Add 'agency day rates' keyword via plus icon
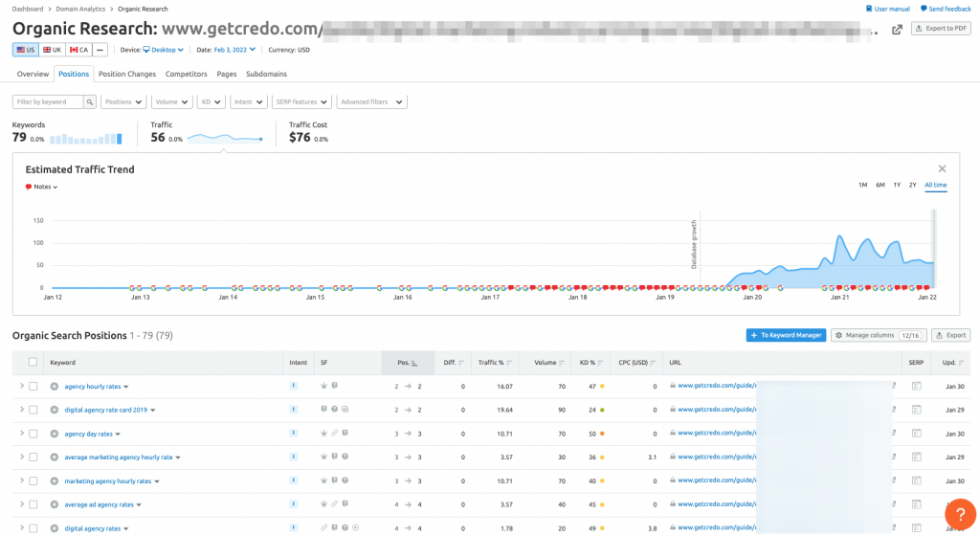 tap(55, 435)
